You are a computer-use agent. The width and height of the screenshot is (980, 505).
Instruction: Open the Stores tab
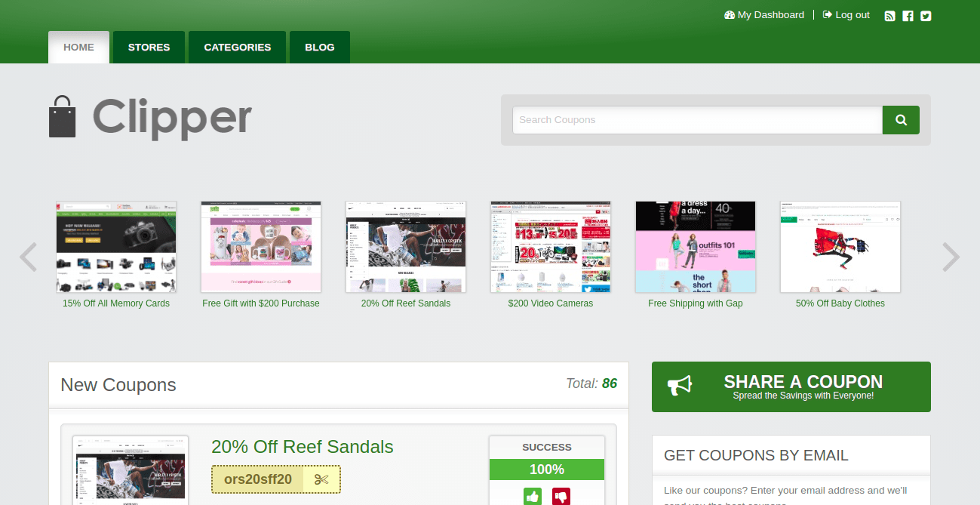coord(149,47)
